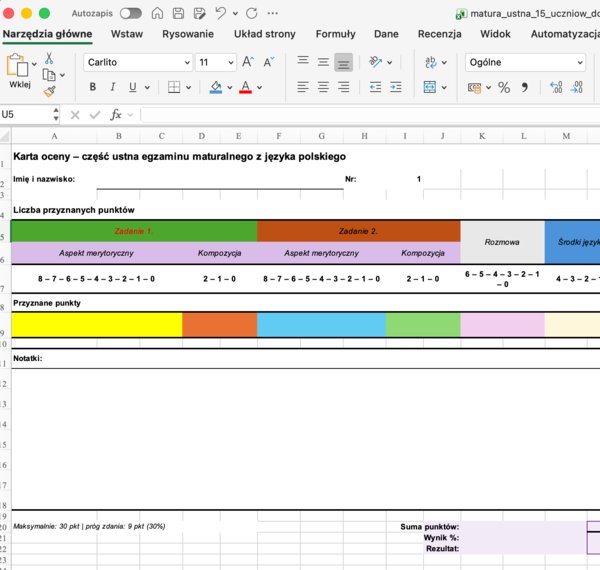Toggle Italic formatting
The image size is (600, 570).
[112, 87]
